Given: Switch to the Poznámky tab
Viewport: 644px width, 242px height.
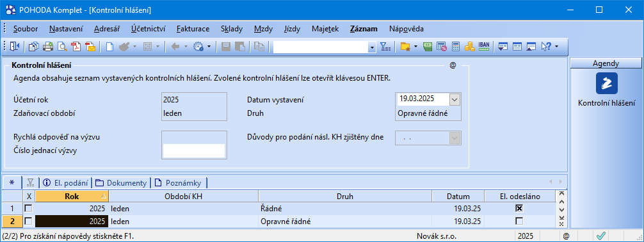Looking at the screenshot, I should point(179,182).
